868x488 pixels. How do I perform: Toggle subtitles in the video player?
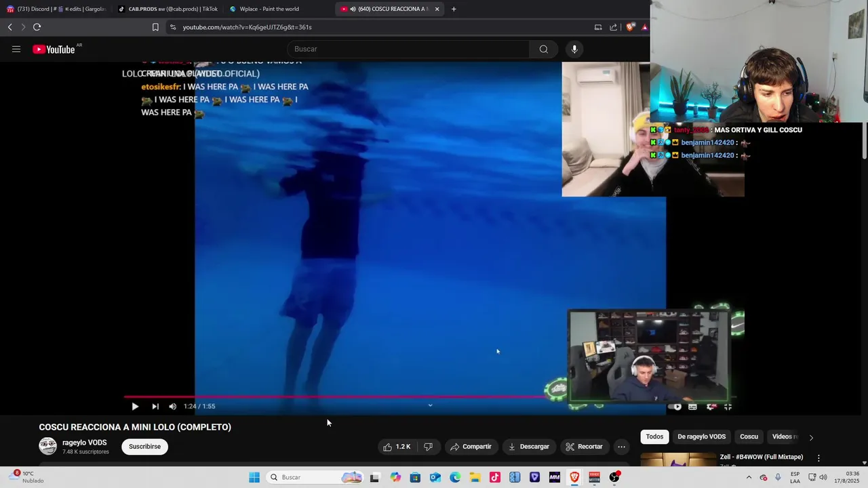[692, 407]
